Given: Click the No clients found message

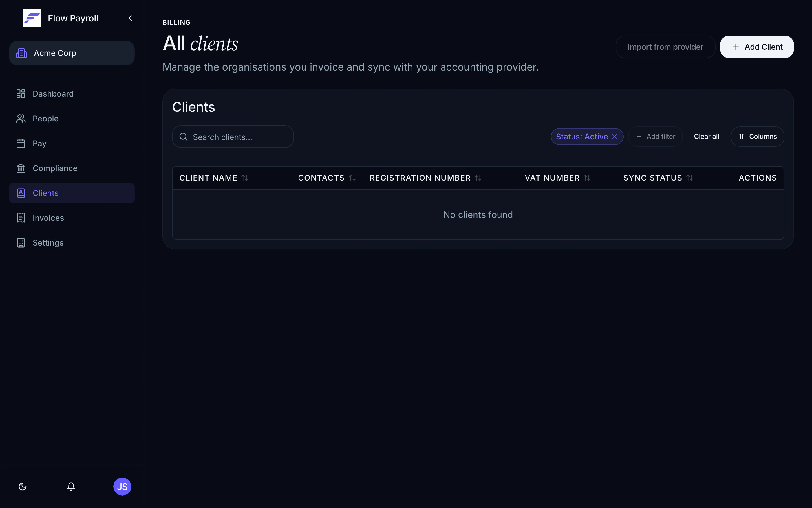Looking at the screenshot, I should (x=478, y=215).
